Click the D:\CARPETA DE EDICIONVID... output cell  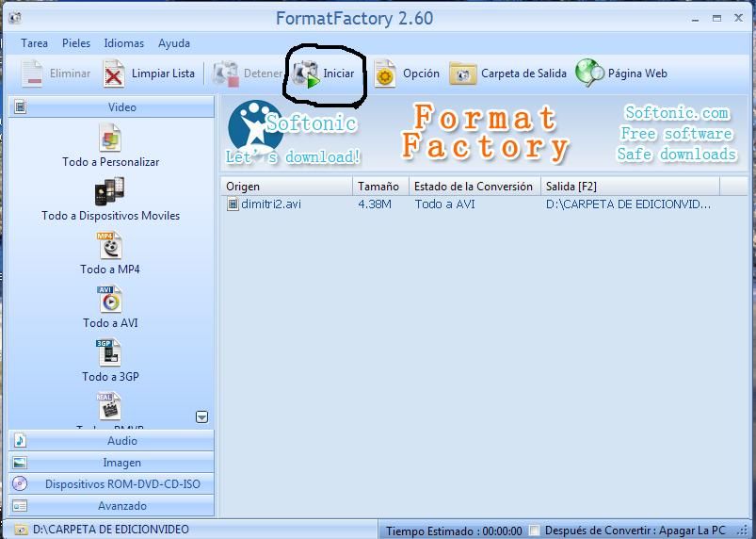click(x=628, y=204)
